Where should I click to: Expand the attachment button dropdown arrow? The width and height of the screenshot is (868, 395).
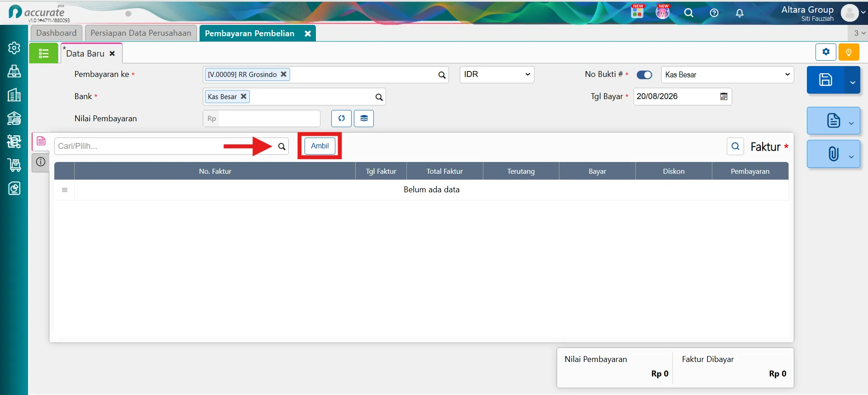pyautogui.click(x=851, y=156)
